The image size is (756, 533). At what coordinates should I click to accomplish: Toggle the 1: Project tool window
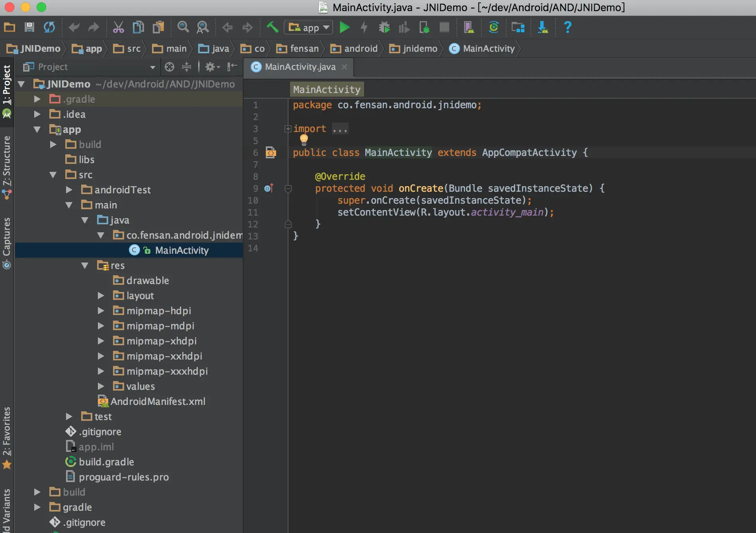point(7,84)
